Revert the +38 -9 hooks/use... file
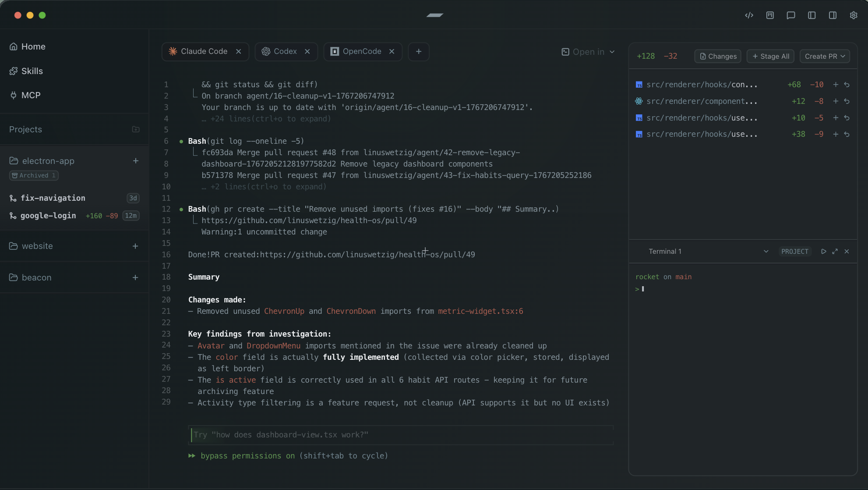This screenshot has height=490, width=868. (847, 134)
